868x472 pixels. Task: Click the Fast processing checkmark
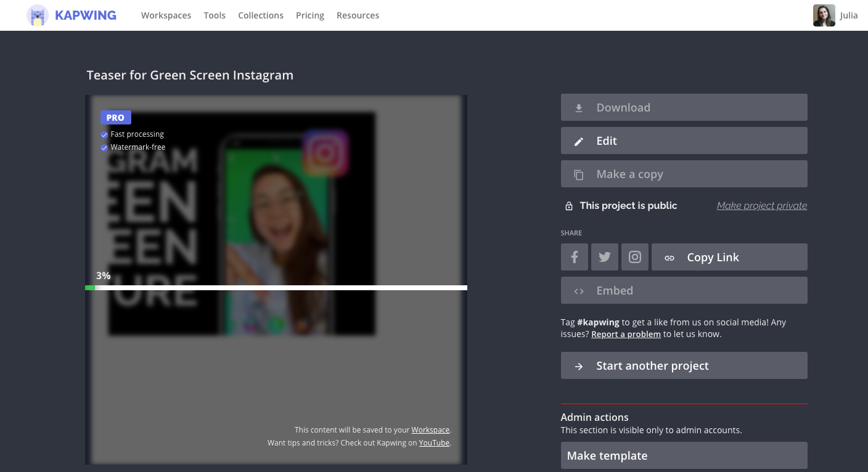tap(104, 134)
